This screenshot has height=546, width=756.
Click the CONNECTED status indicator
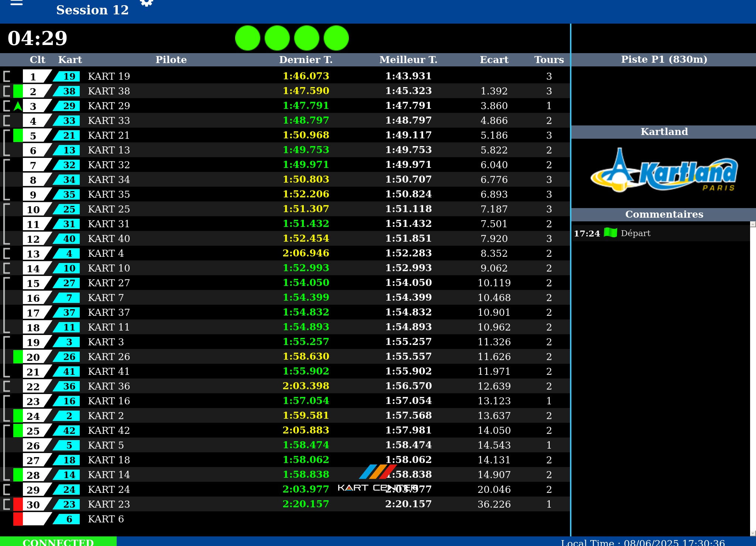[x=58, y=542]
